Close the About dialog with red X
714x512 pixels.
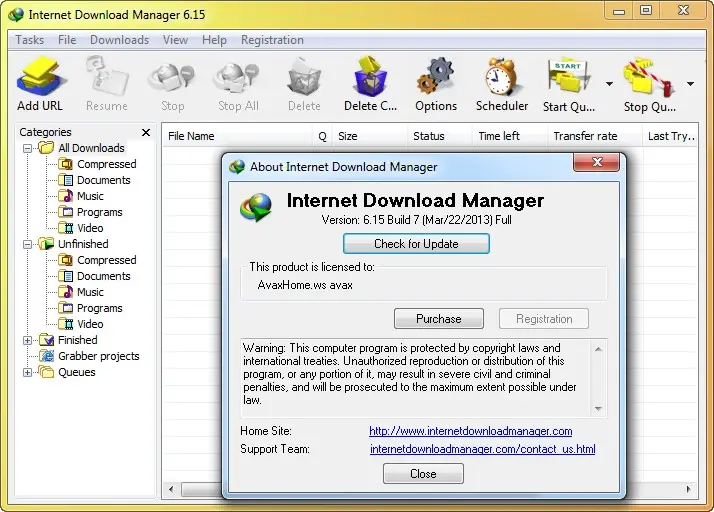pos(597,163)
